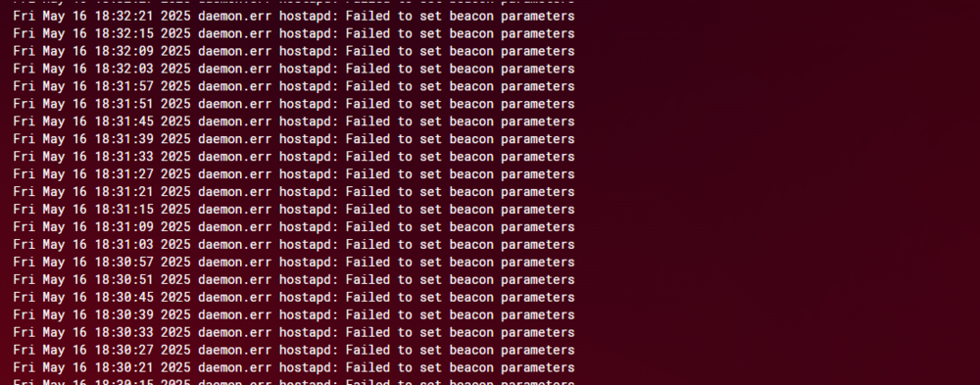
Task: Click the 18:32:09 daemon.err log line
Action: [294, 51]
